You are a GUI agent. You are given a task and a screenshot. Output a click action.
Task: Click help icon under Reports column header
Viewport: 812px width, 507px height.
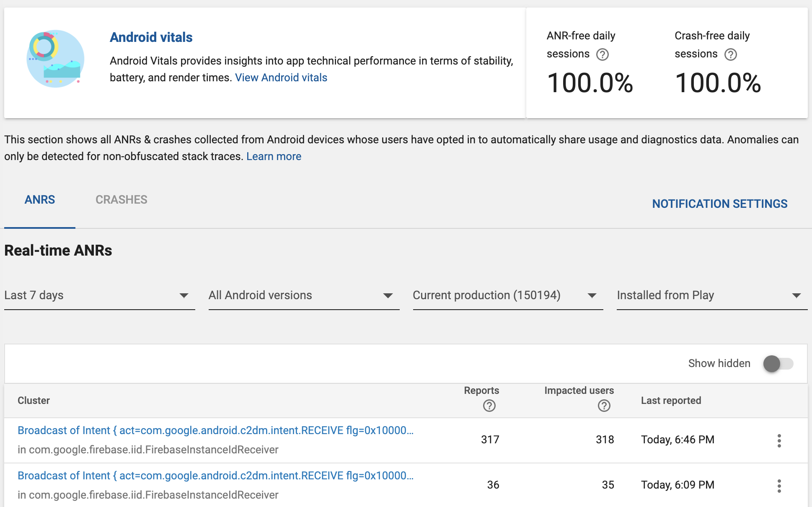489,406
